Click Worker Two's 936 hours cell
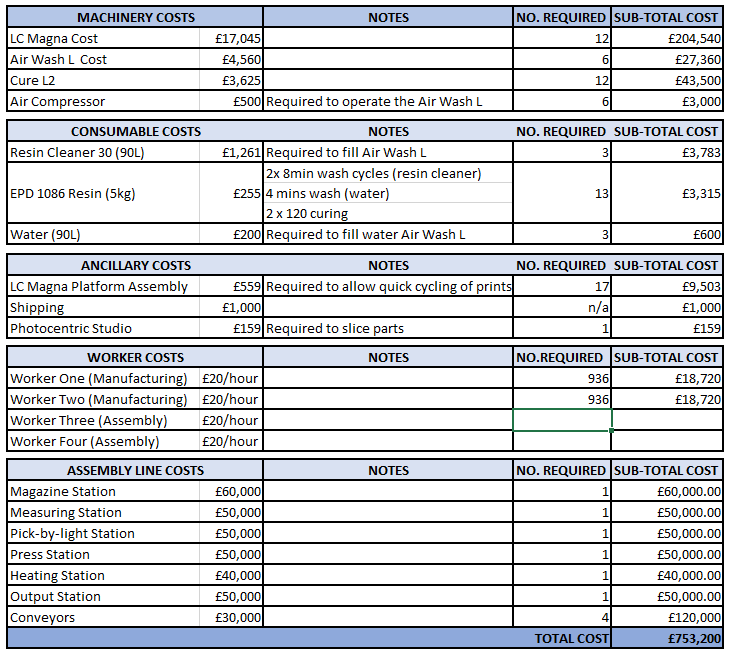 point(562,399)
